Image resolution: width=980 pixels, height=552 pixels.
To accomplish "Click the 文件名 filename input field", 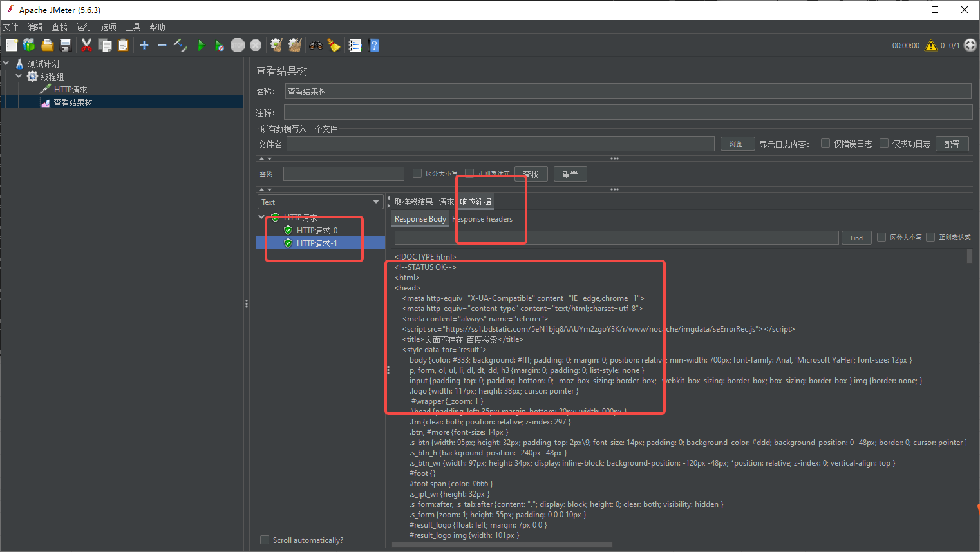I will point(500,144).
